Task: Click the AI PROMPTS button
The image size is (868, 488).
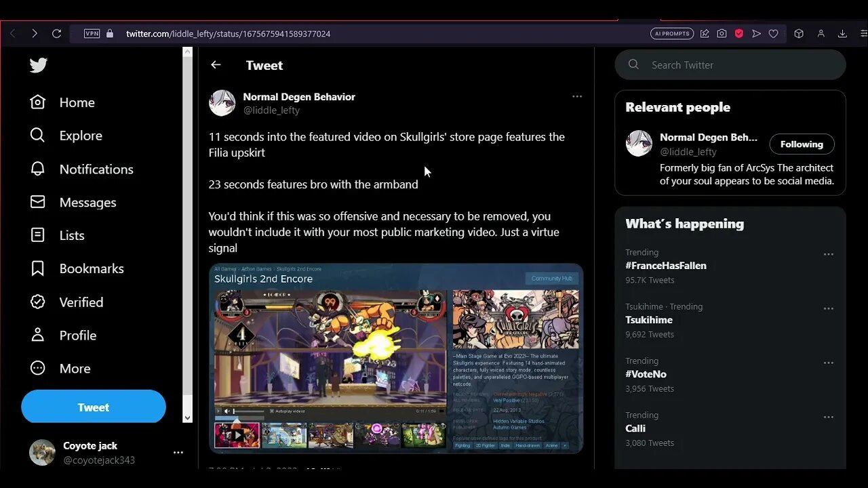Action: (x=672, y=33)
